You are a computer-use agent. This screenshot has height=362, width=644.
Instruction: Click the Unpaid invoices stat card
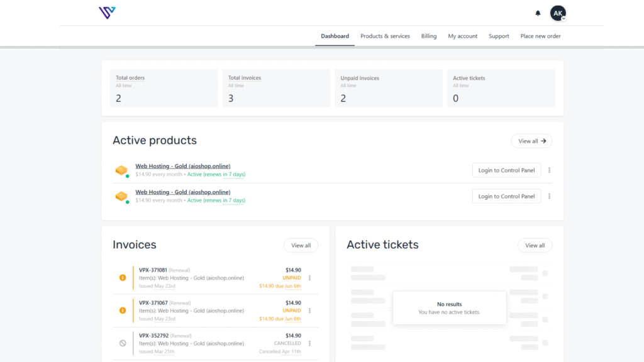tap(388, 88)
